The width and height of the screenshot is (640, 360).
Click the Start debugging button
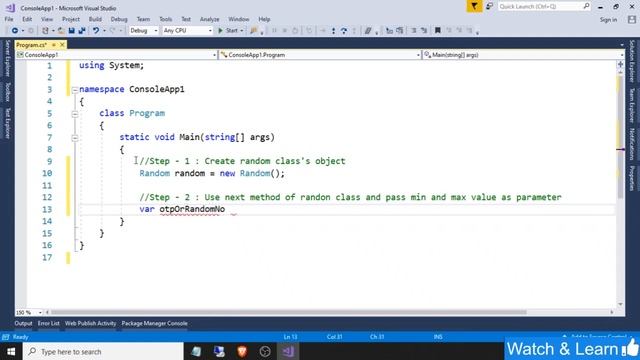228,31
